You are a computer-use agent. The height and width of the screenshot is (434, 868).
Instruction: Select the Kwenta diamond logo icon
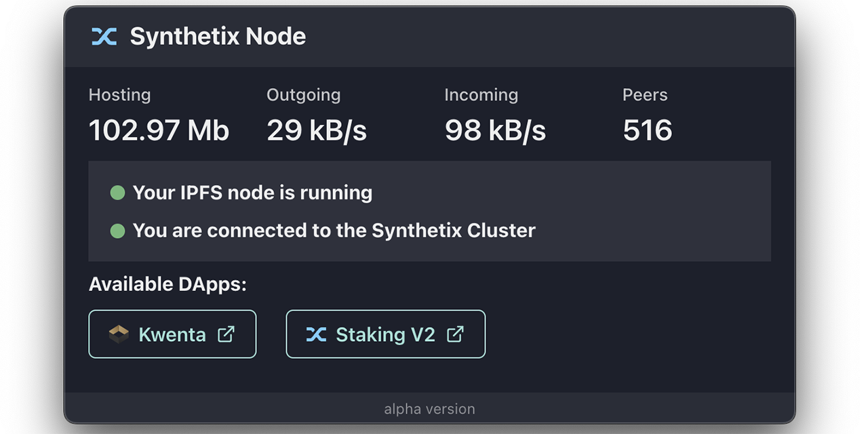pos(118,334)
